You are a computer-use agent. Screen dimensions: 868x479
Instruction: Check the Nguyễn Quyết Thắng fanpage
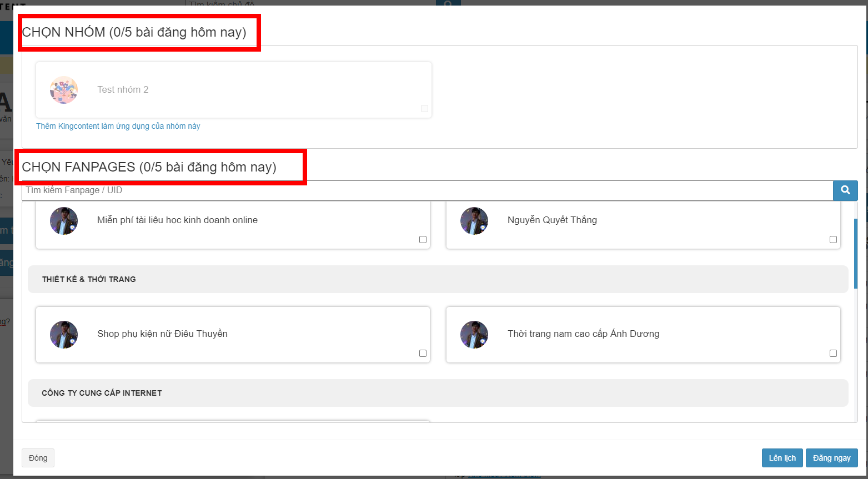click(833, 240)
